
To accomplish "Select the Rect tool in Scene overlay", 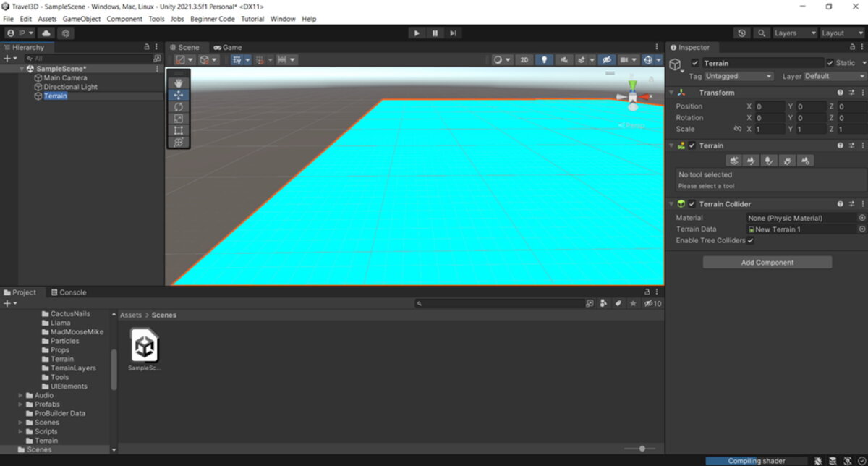I will pos(179,130).
